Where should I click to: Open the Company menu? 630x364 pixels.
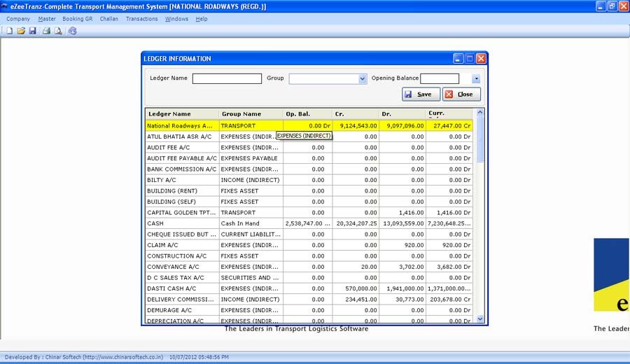click(x=18, y=19)
